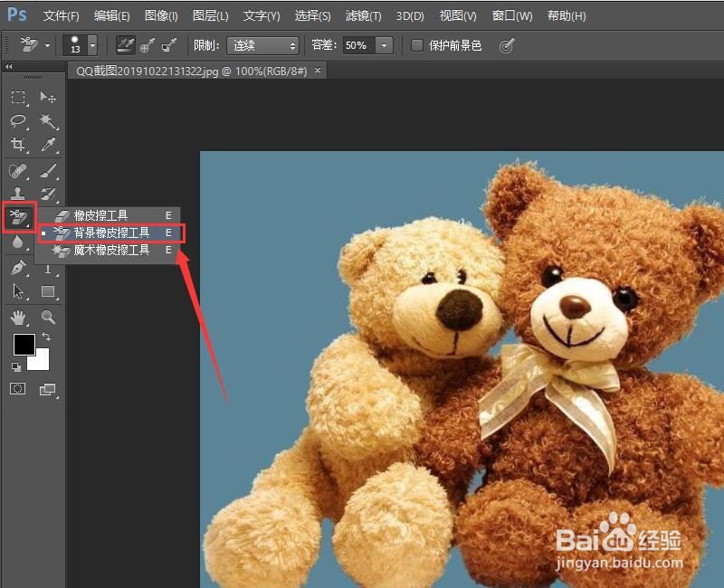This screenshot has width=724, height=588.
Task: Select the History Brush tool
Action: [x=48, y=194]
